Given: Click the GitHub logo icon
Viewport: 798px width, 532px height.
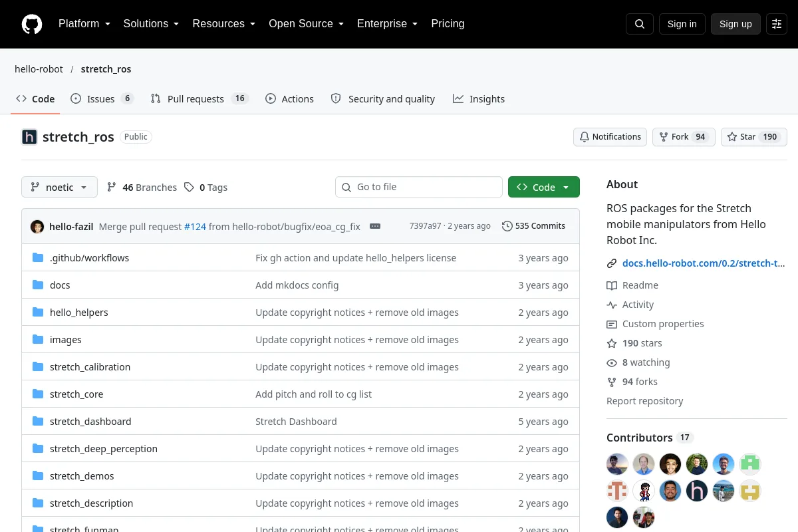Looking at the screenshot, I should point(32,24).
